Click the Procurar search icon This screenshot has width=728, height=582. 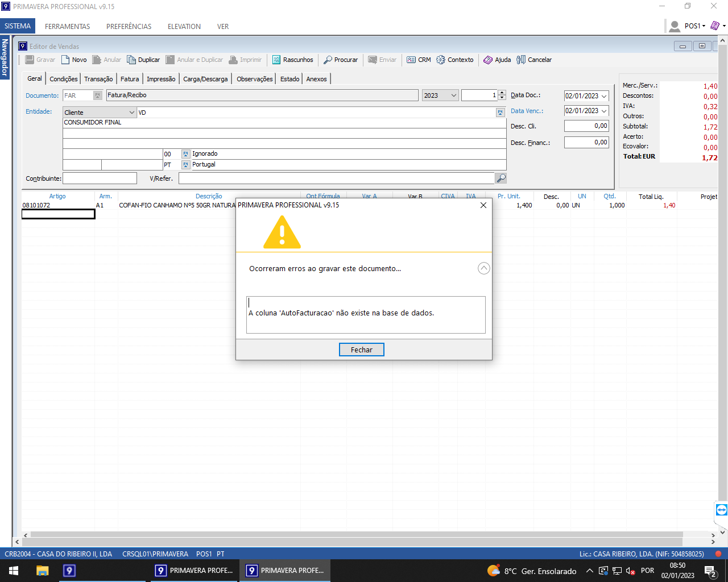328,60
